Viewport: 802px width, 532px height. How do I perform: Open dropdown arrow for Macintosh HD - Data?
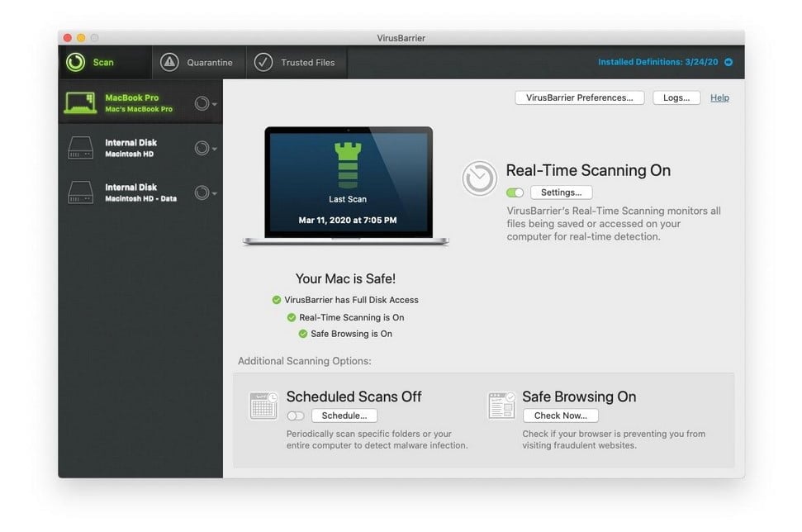click(215, 193)
